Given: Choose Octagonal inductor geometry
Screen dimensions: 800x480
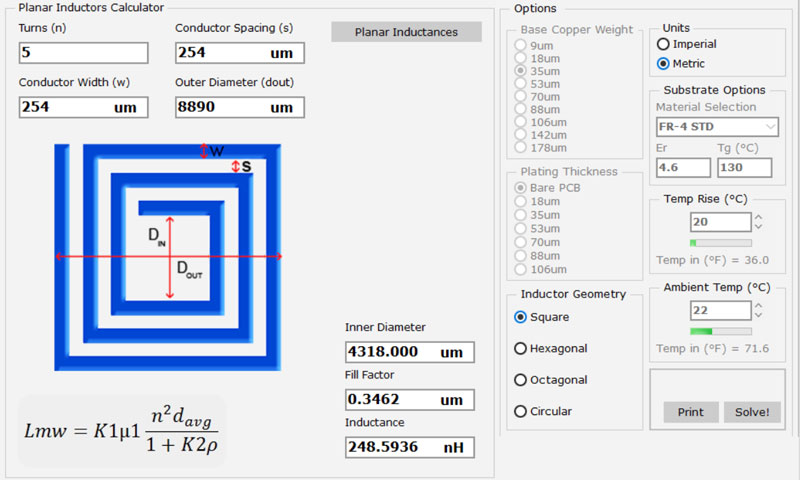Looking at the screenshot, I should (x=520, y=380).
